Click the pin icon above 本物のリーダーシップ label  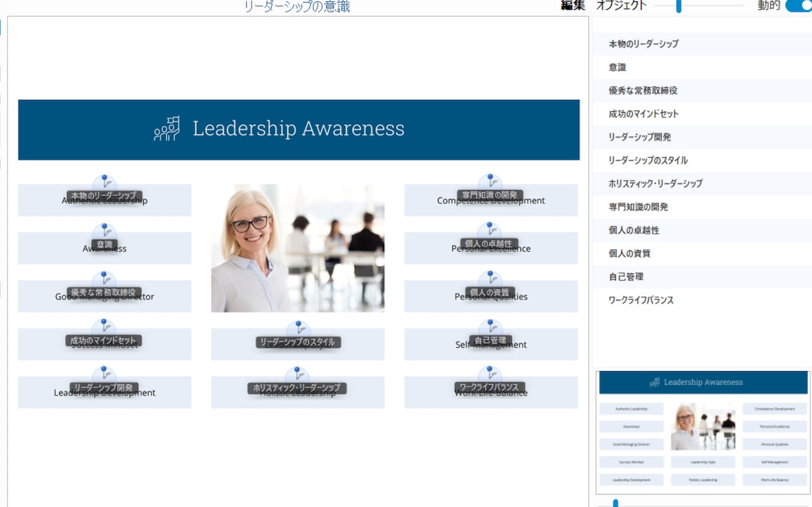tap(104, 182)
